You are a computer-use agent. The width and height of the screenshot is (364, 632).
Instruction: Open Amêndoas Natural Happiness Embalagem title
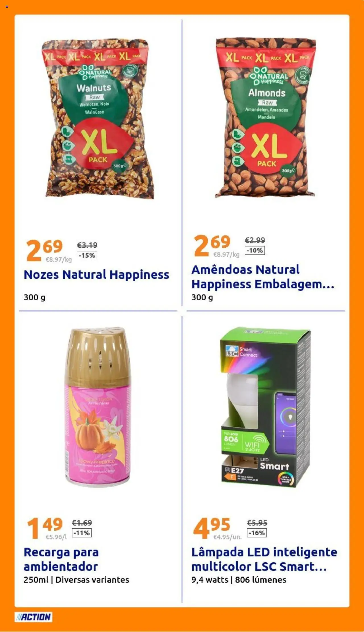point(263,277)
